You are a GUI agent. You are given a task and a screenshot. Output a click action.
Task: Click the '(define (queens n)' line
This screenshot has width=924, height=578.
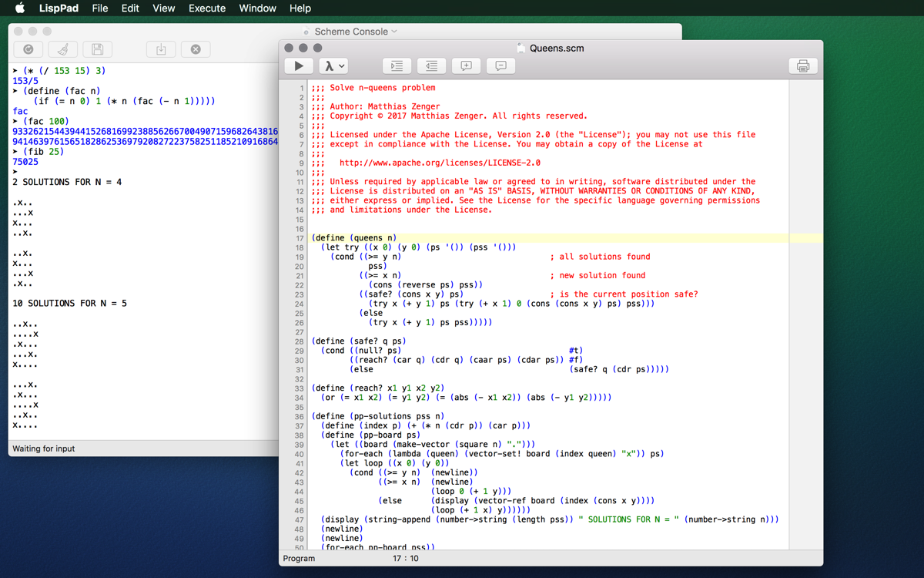coord(354,238)
